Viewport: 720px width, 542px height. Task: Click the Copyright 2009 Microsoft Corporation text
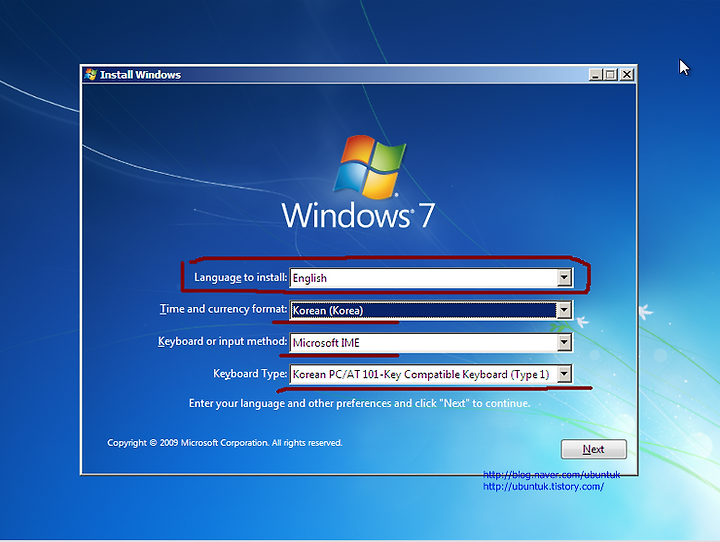[x=225, y=443]
